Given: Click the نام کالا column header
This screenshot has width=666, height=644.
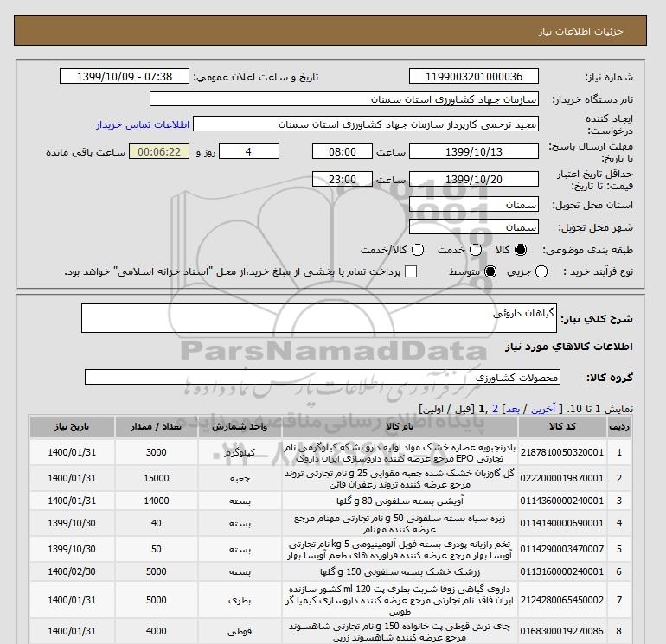Looking at the screenshot, I should 400,427.
